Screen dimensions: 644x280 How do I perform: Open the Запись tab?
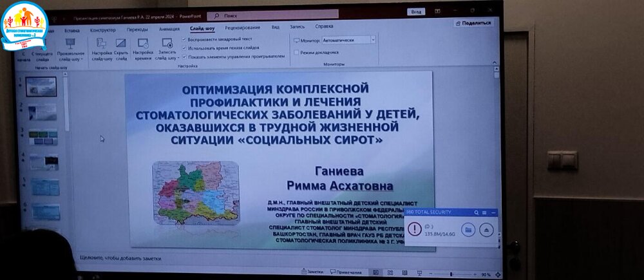point(298,26)
